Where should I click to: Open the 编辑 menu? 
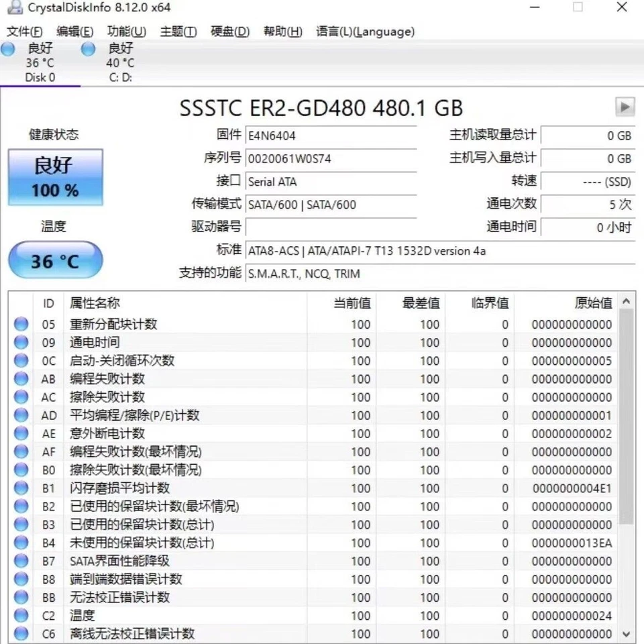73,31
